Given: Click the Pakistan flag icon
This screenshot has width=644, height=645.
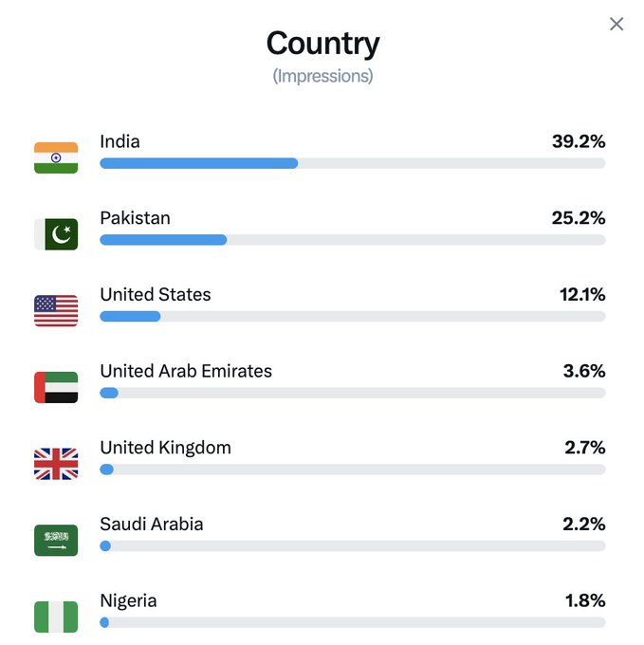Looking at the screenshot, I should tap(56, 234).
